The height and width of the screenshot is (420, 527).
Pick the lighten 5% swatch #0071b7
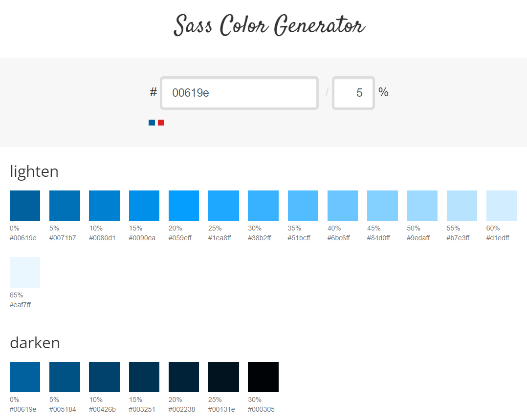tap(65, 206)
